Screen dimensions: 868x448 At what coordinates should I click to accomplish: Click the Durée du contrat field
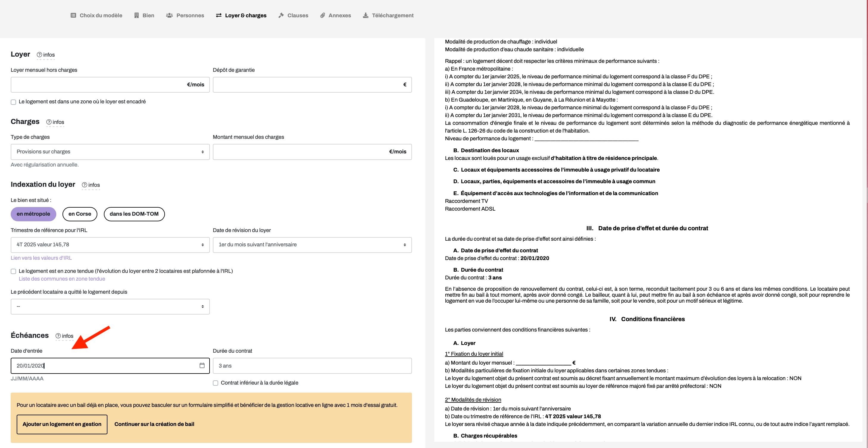pyautogui.click(x=312, y=366)
